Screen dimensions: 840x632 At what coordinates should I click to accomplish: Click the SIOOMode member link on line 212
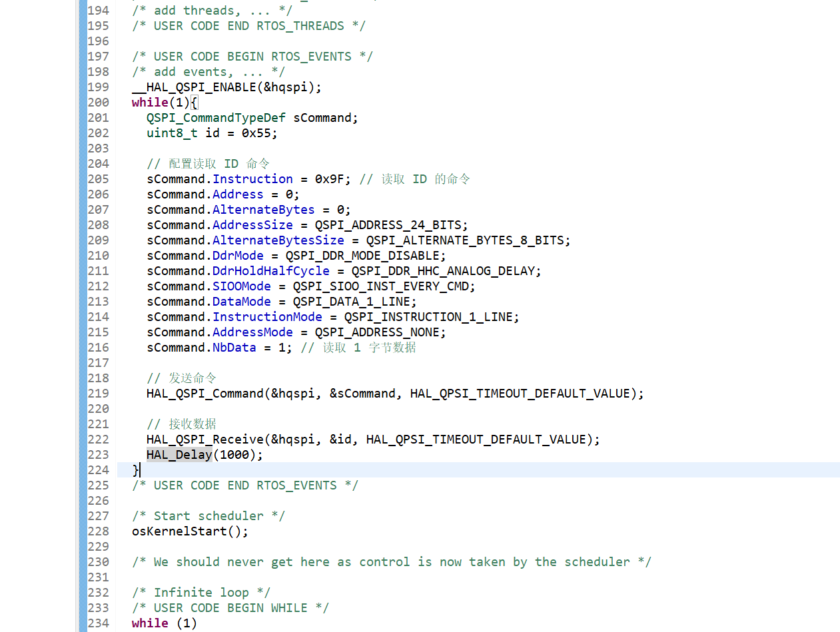[x=241, y=286]
